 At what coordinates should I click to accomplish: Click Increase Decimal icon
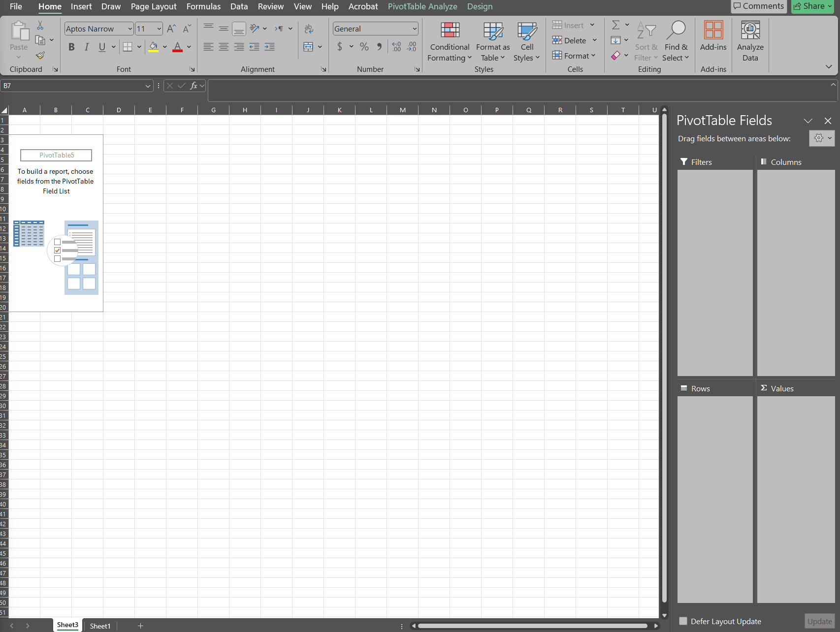tap(397, 47)
